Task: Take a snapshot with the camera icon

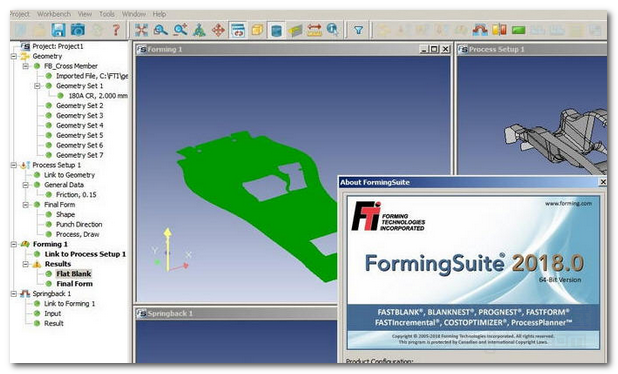Action: [78, 30]
